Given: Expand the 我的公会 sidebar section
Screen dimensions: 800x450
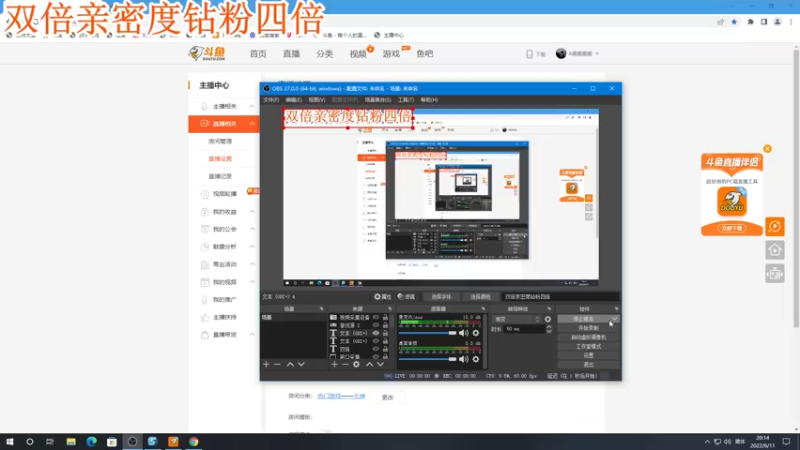Looking at the screenshot, I should 253,229.
